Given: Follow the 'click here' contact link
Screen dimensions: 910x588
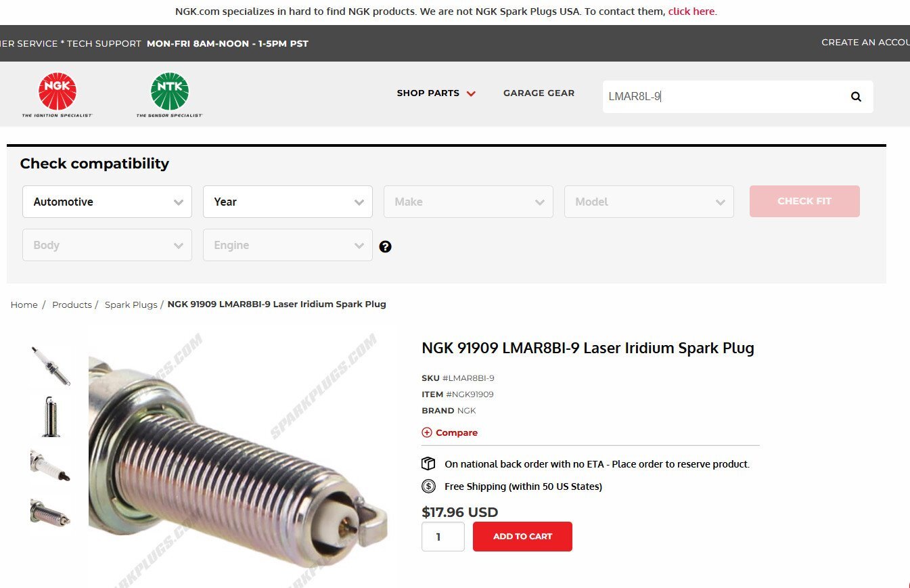Looking at the screenshot, I should click(x=691, y=12).
